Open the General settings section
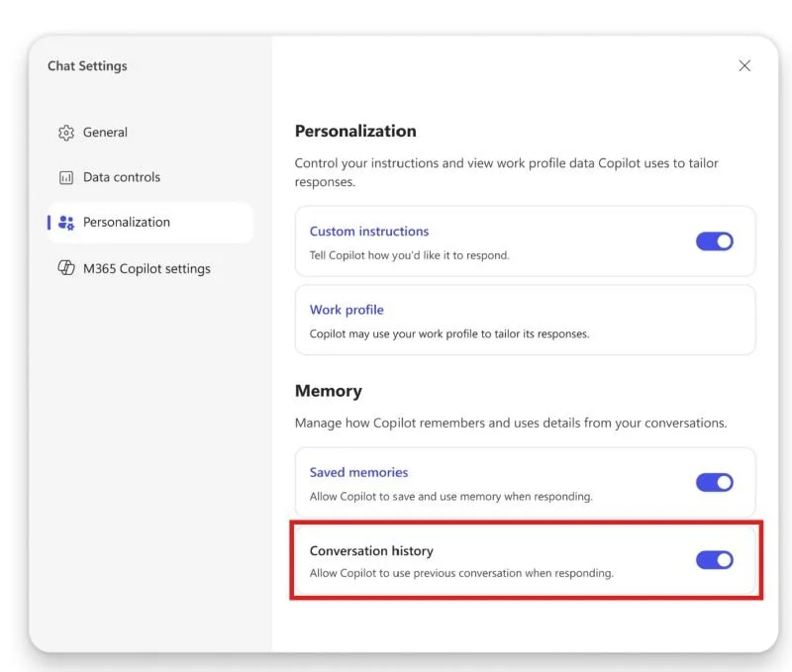Image resolution: width=792 pixels, height=672 pixels. point(105,133)
